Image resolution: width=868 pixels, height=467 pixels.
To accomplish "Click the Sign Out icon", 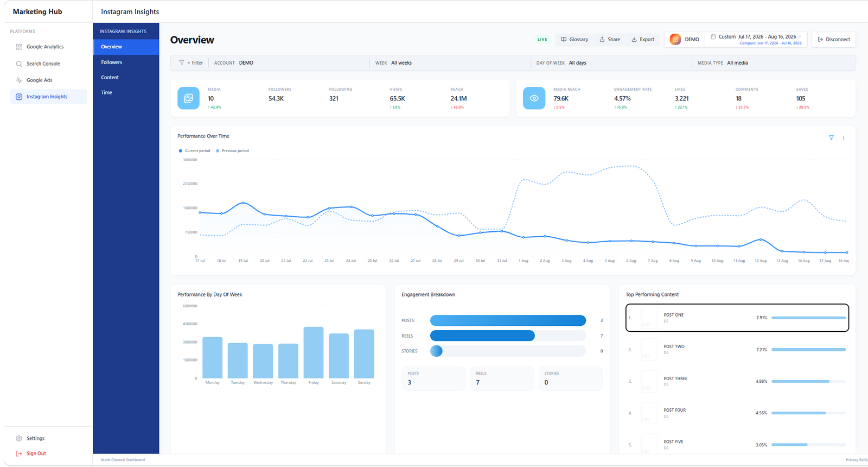I will tap(19, 453).
